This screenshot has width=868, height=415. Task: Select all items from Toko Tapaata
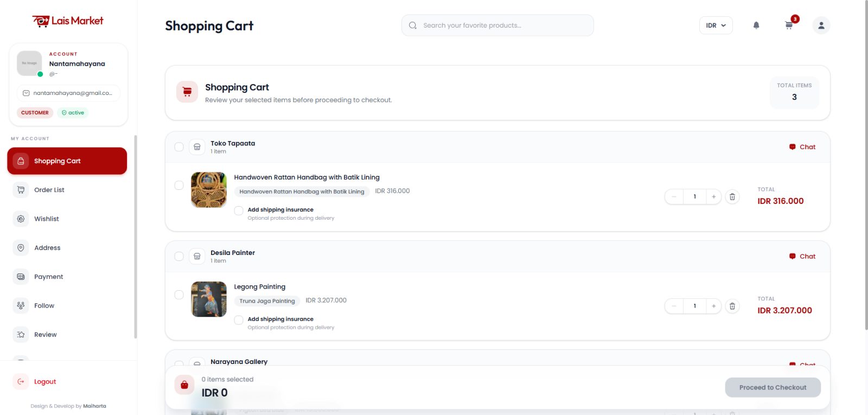coord(179,147)
